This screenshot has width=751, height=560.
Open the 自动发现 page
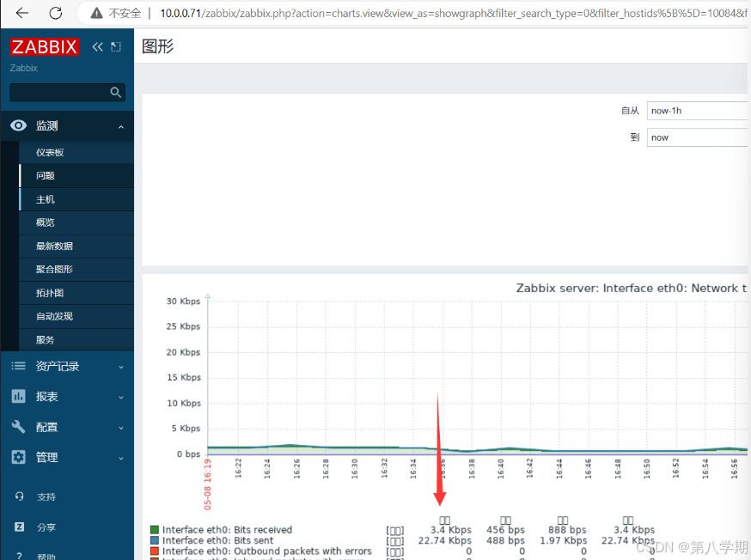[54, 316]
